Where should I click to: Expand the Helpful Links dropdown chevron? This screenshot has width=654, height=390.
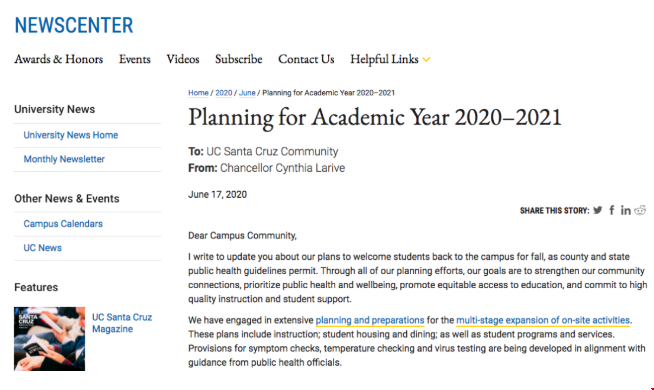426,60
